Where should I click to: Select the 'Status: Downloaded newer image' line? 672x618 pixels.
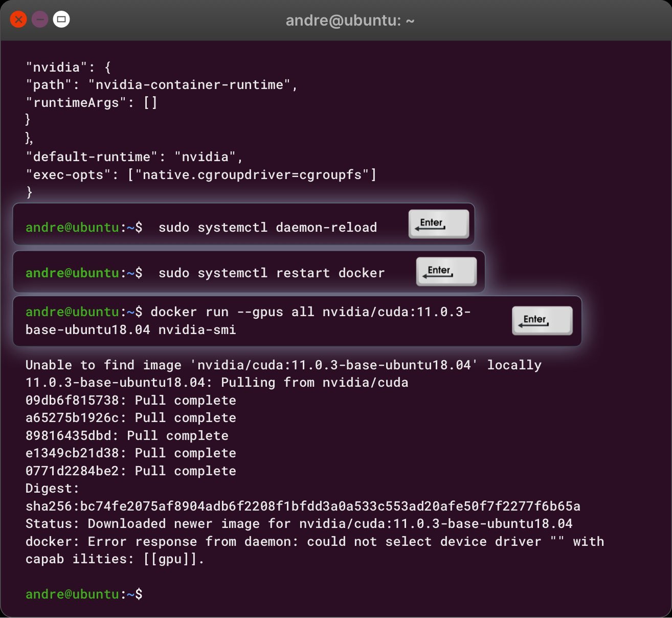299,523
